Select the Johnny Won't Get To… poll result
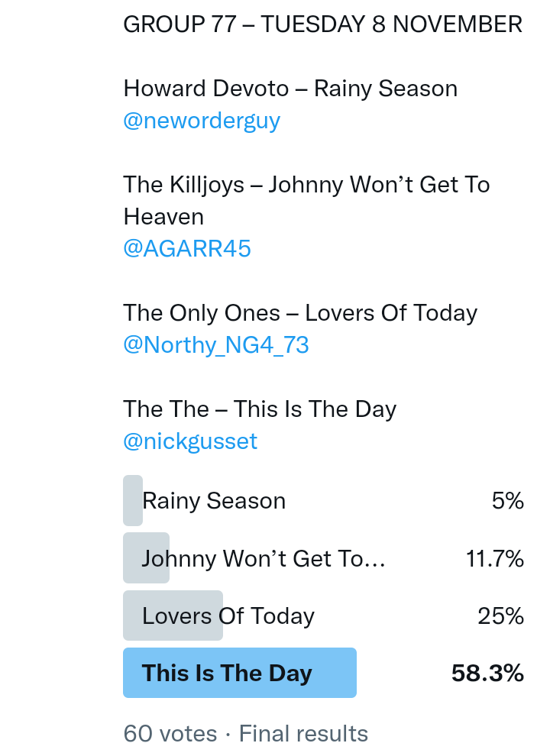Screen dimensions: 550x756 pyautogui.click(x=264, y=559)
